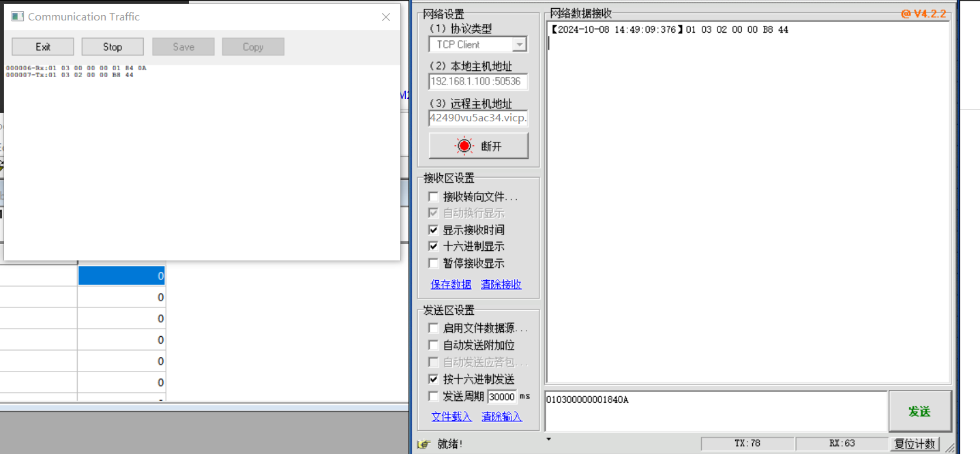Viewport: 980px width, 454px height.
Task: Enable 接收转向文件 receive-to-file option
Action: point(434,196)
